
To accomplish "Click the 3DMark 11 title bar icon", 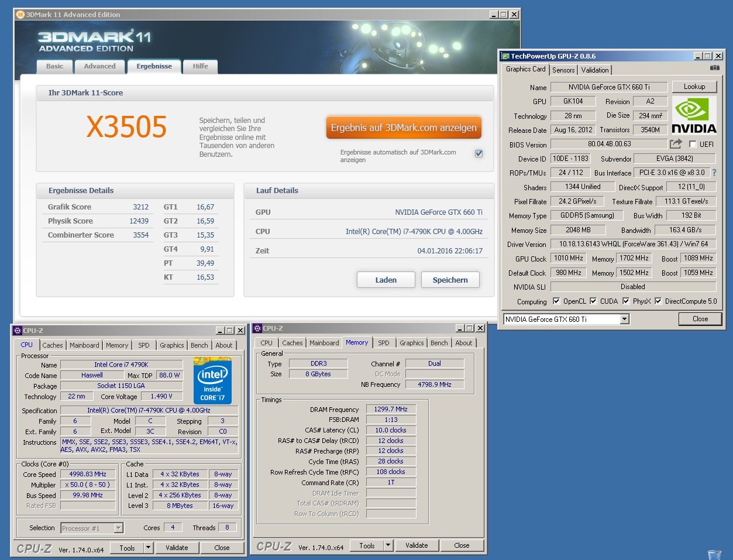I will pos(20,15).
